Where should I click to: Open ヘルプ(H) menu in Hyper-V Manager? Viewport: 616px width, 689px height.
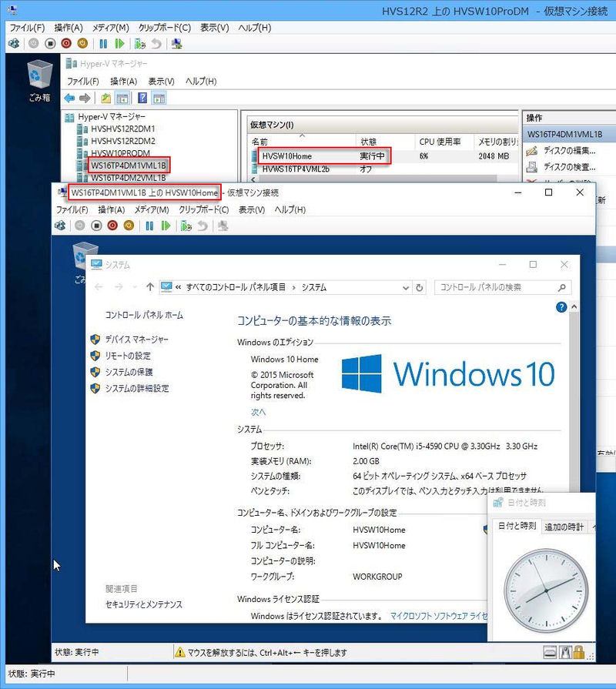click(x=201, y=82)
